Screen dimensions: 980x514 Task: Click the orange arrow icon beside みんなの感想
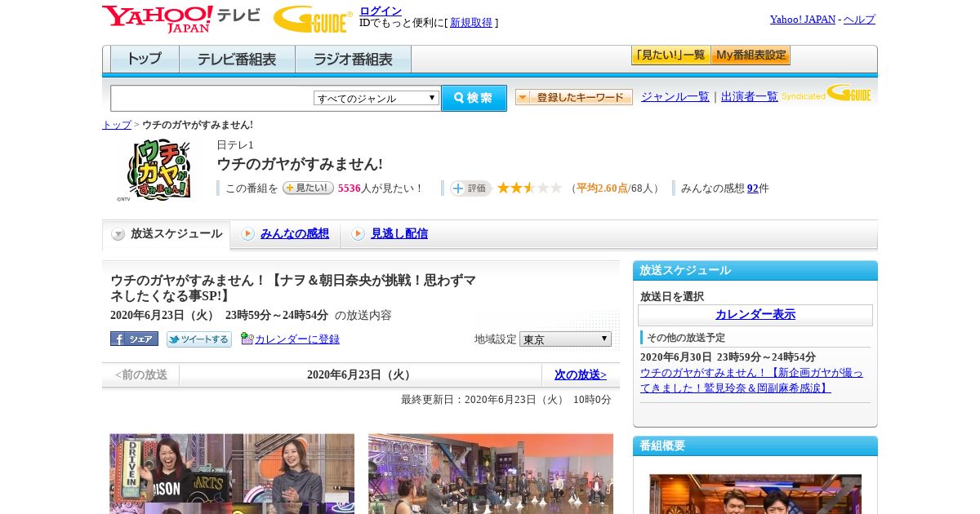click(247, 234)
